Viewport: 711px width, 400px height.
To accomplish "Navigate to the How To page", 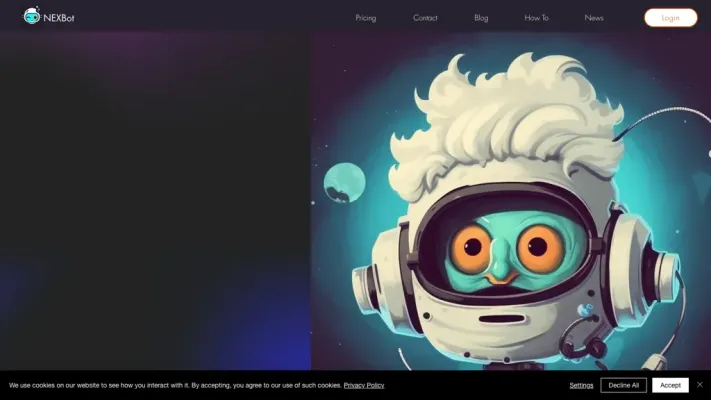I will point(536,18).
